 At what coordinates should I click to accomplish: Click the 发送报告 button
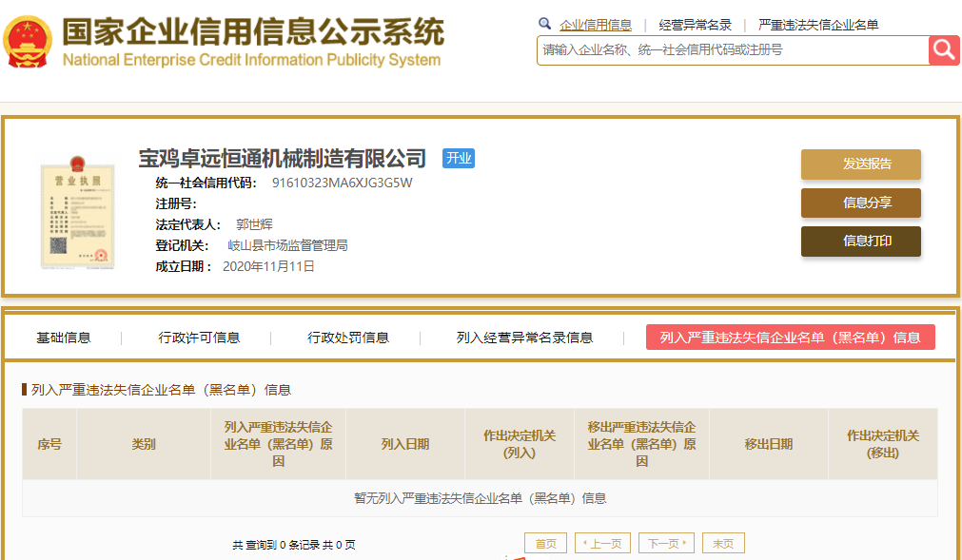tap(861, 164)
